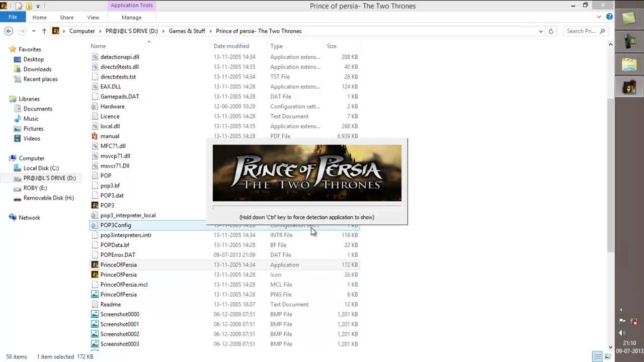The width and height of the screenshot is (644, 362).
Task: Open Recent places in the sidebar
Action: (x=40, y=79)
